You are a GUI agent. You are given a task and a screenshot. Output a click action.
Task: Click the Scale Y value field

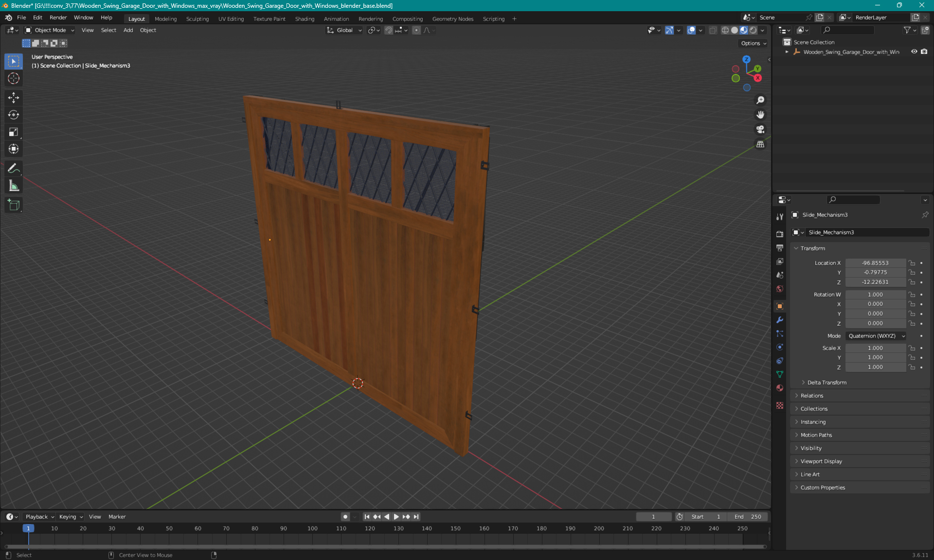(875, 357)
